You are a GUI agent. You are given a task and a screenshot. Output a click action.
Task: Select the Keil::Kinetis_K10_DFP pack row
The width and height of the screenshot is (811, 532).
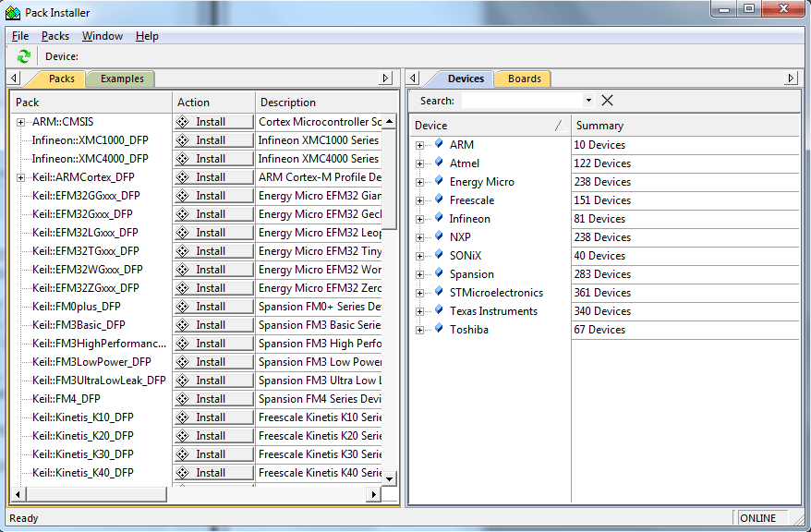pyautogui.click(x=83, y=417)
